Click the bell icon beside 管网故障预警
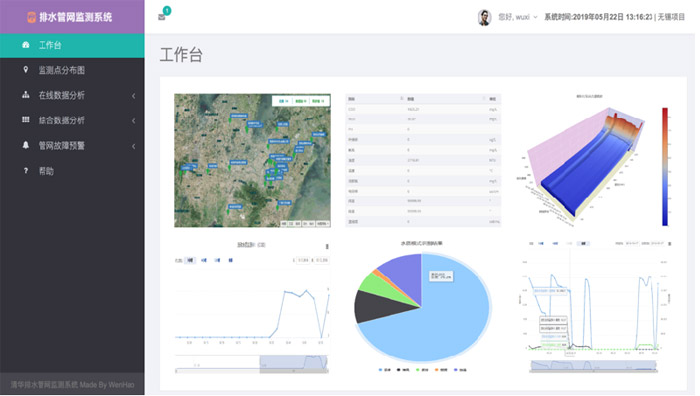Screen dimensions: 700x396 tap(25, 145)
